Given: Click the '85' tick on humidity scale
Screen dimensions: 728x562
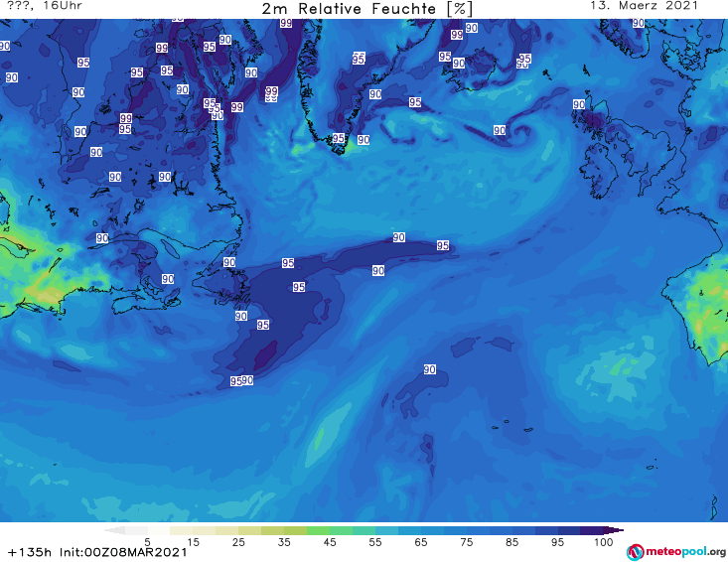Looking at the screenshot, I should [512, 542].
